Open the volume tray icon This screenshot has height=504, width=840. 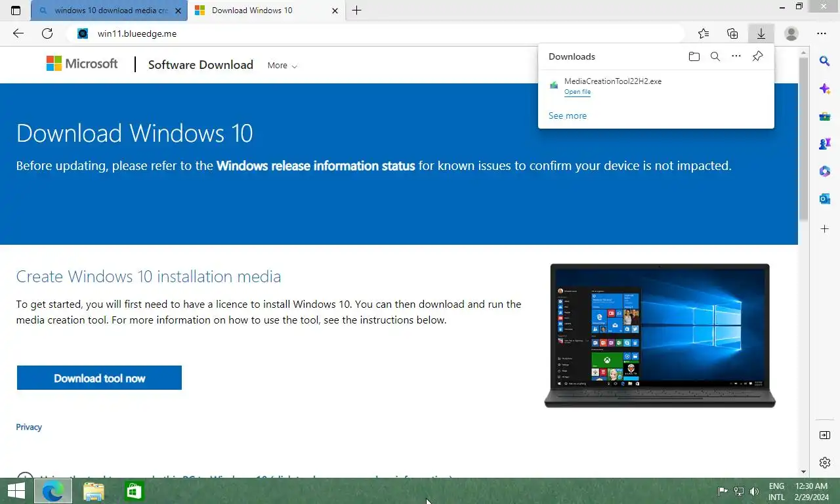(x=755, y=492)
